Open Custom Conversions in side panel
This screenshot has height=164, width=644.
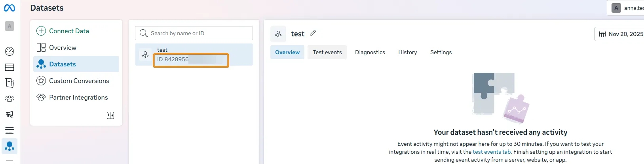[76, 81]
